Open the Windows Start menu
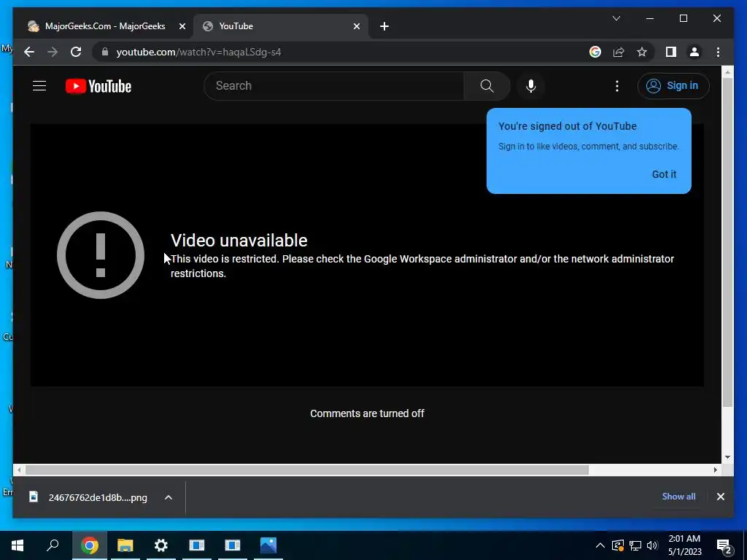 pos(18,545)
